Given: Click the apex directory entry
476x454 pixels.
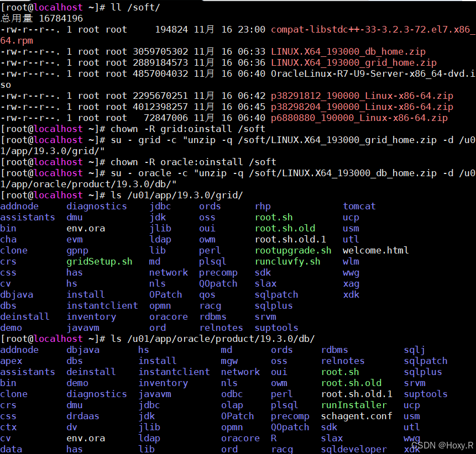Looking at the screenshot, I should click(x=11, y=361).
